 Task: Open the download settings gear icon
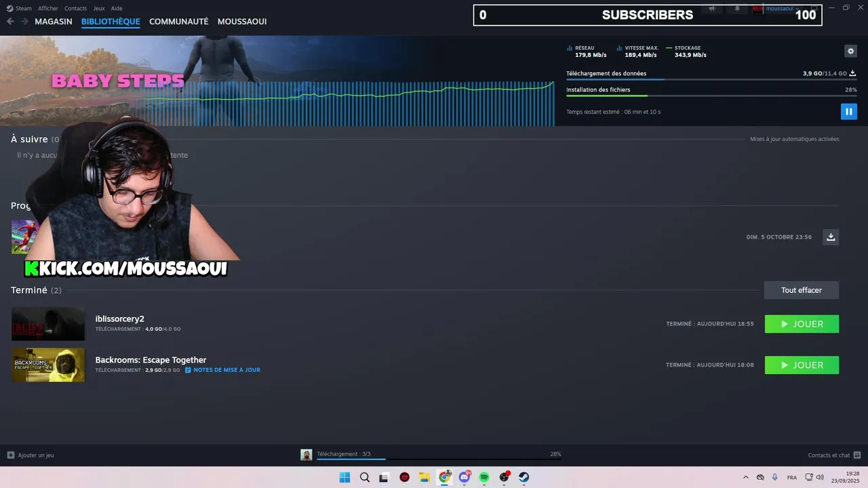850,51
